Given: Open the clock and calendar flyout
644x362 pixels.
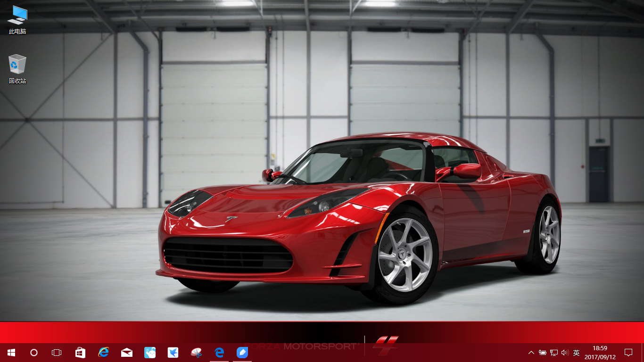Looking at the screenshot, I should [x=600, y=353].
